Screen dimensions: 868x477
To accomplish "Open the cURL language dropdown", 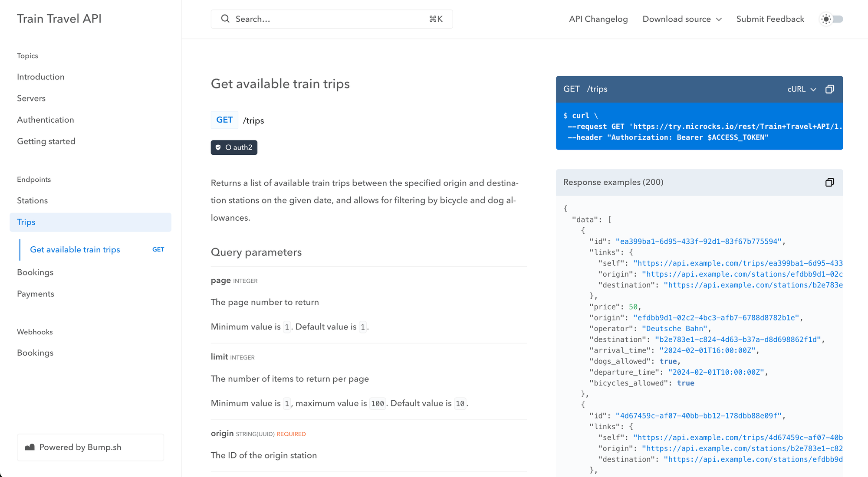I will 802,89.
